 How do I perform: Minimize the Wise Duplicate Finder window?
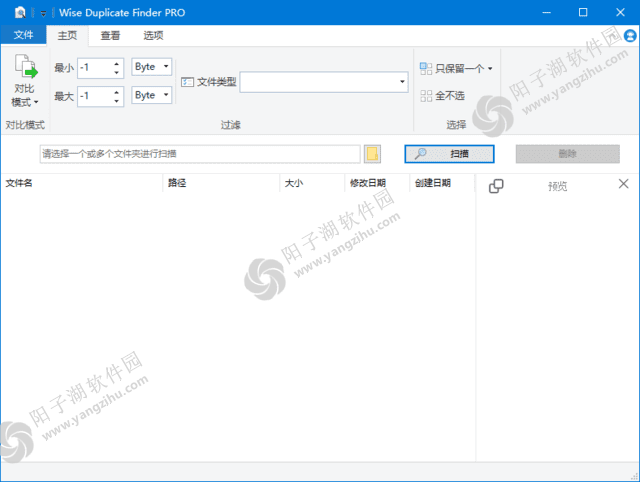pyautogui.click(x=547, y=13)
